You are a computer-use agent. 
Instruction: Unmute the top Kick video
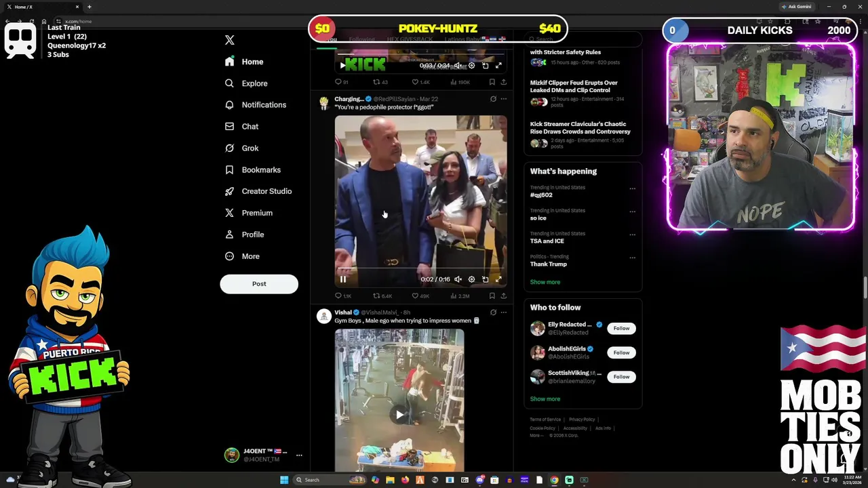(x=458, y=66)
